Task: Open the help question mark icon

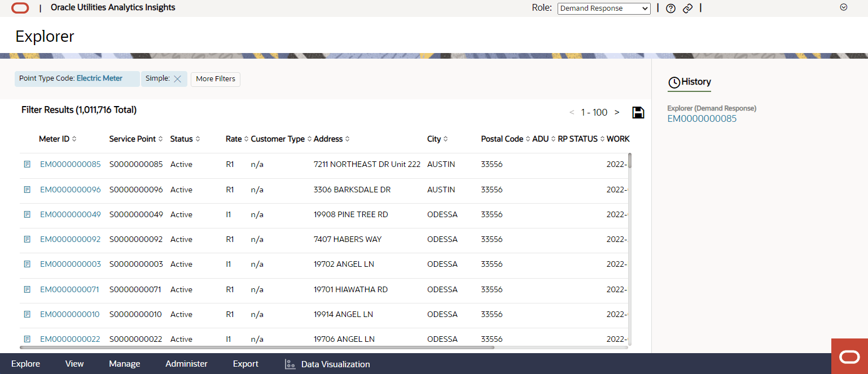Action: pyautogui.click(x=670, y=8)
